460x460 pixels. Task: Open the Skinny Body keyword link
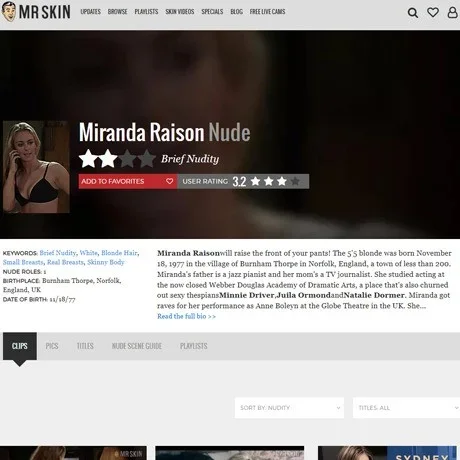point(106,262)
